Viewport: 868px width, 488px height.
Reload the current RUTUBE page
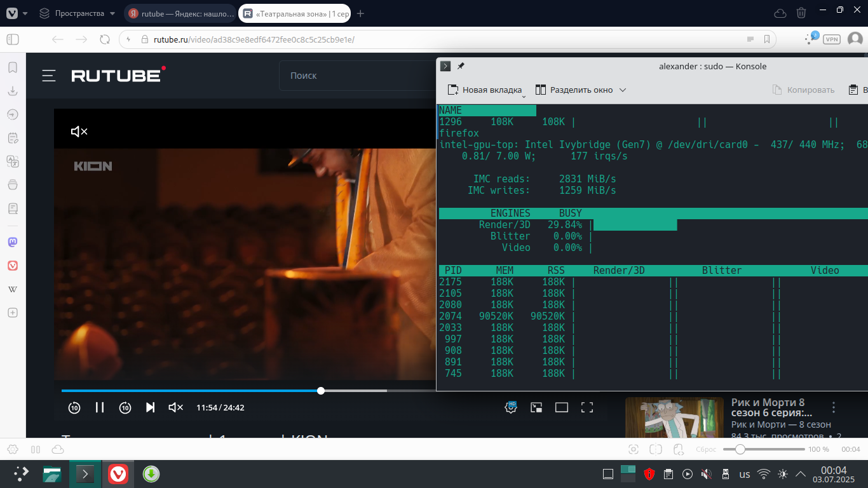tap(105, 39)
